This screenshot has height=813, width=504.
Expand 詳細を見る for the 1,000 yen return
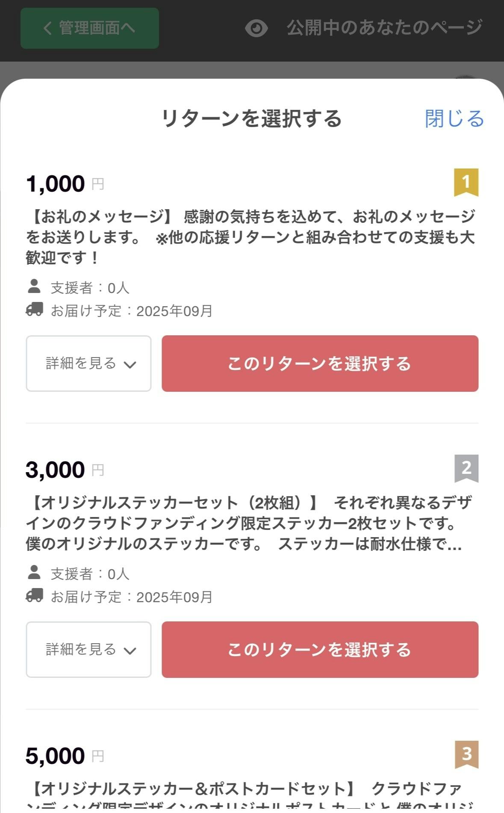coord(88,364)
